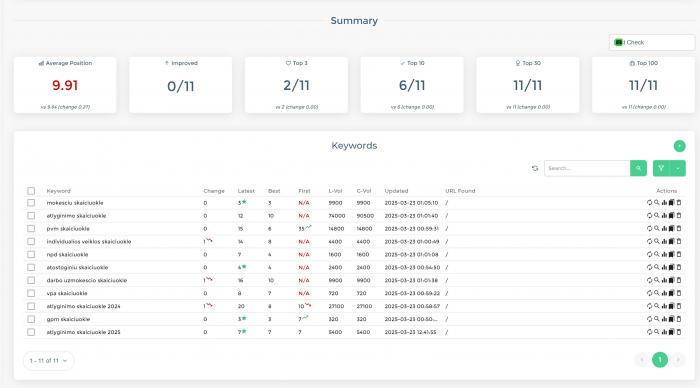Open chart icon for 'pvm skaiciuokle' row
The height and width of the screenshot is (388, 700).
pyautogui.click(x=664, y=229)
